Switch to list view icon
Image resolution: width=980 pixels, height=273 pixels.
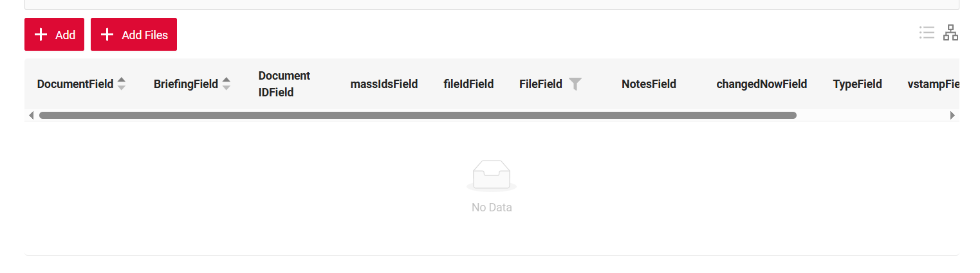(x=927, y=33)
